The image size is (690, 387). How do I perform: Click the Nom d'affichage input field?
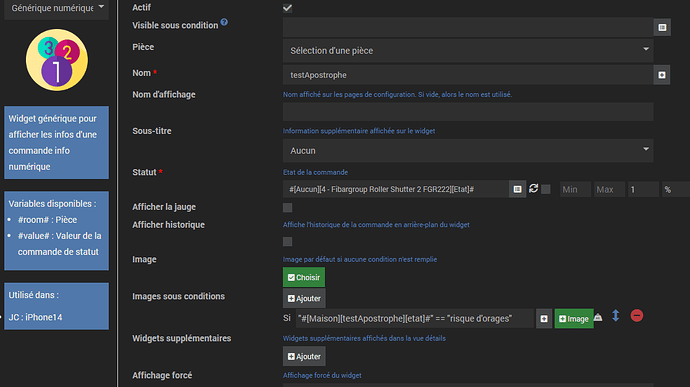point(468,112)
